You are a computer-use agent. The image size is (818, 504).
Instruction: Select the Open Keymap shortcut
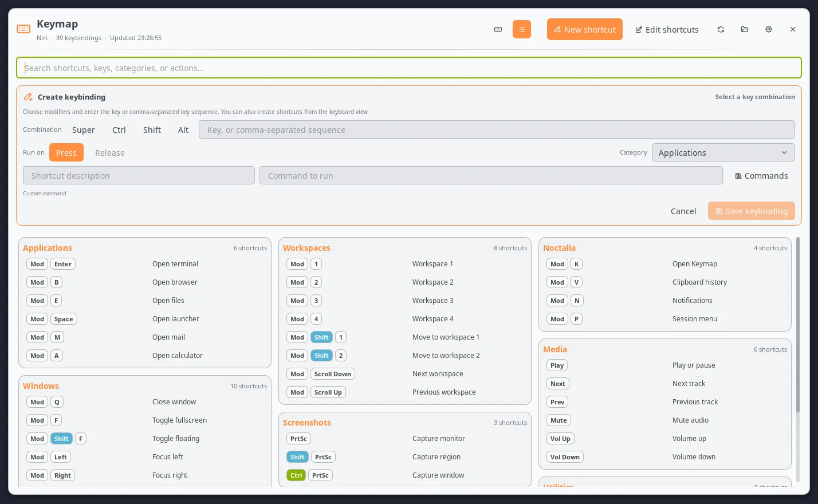[x=665, y=264]
